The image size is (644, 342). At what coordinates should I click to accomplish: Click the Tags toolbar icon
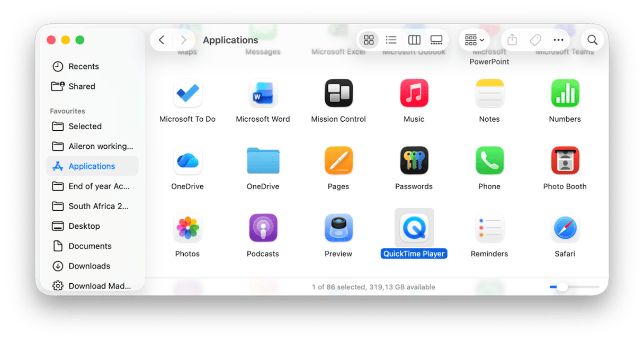point(535,40)
